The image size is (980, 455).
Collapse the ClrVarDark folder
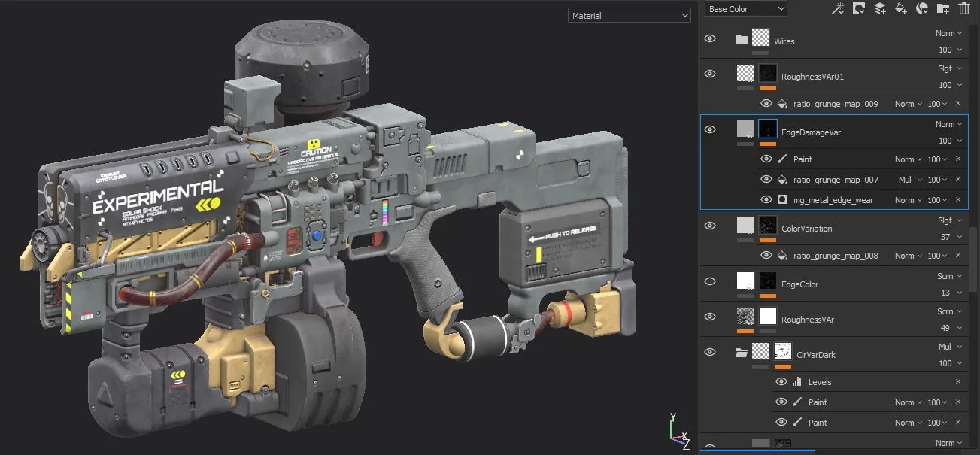[742, 353]
